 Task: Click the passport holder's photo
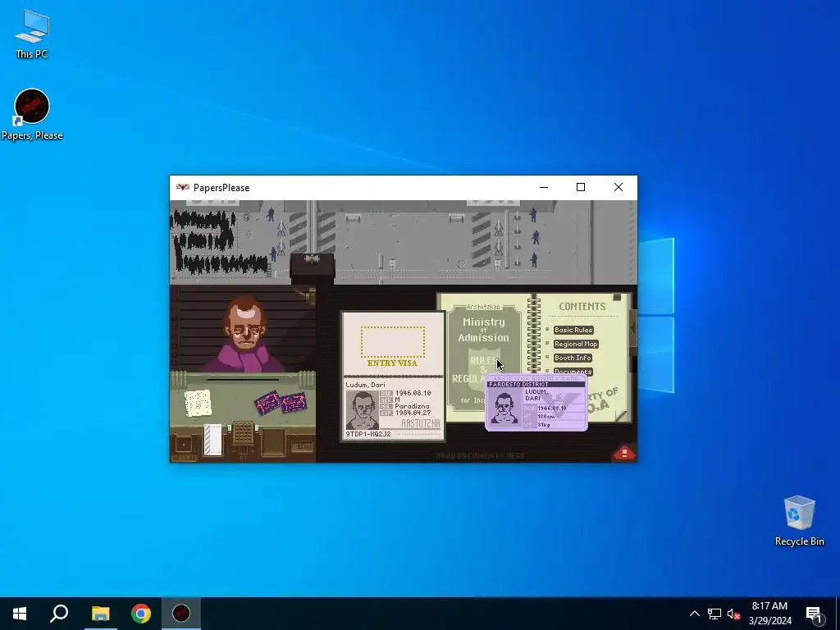click(x=362, y=410)
